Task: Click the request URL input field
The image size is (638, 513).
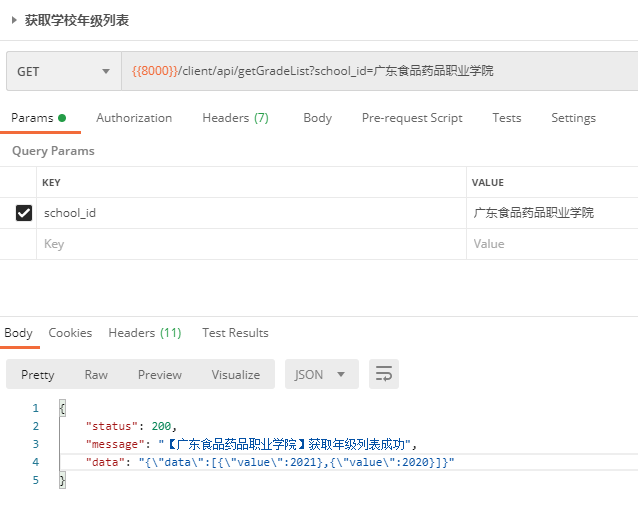Action: (380, 71)
